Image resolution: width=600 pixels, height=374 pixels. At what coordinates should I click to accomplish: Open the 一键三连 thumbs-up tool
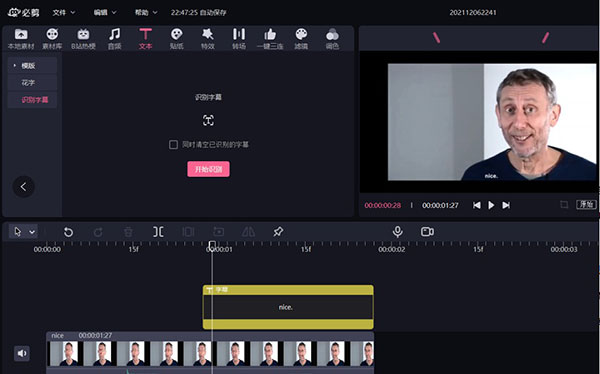coord(270,39)
